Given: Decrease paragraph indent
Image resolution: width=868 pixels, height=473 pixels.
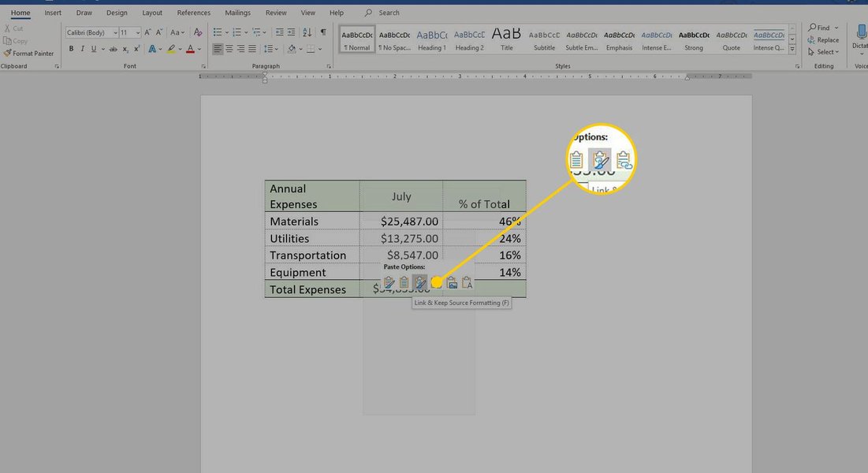Looking at the screenshot, I should click(x=280, y=32).
